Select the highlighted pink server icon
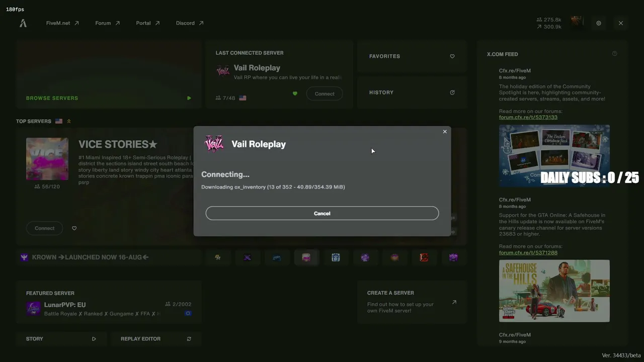The image size is (644, 362). pos(306,257)
